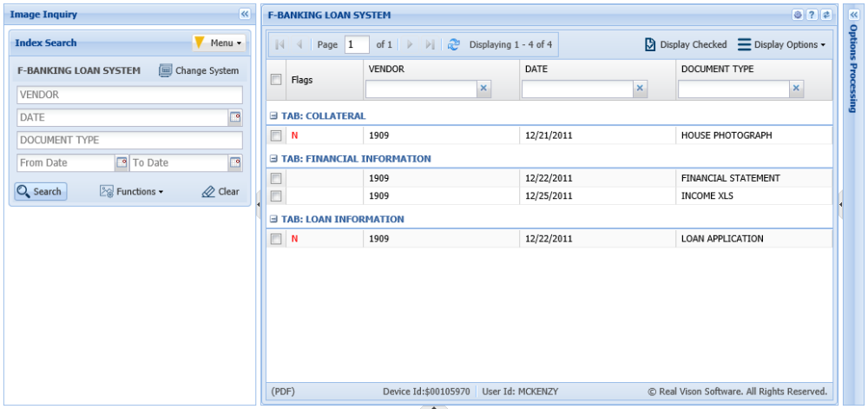Click the Options Processing vertical label
The image size is (868, 409).
point(853,68)
